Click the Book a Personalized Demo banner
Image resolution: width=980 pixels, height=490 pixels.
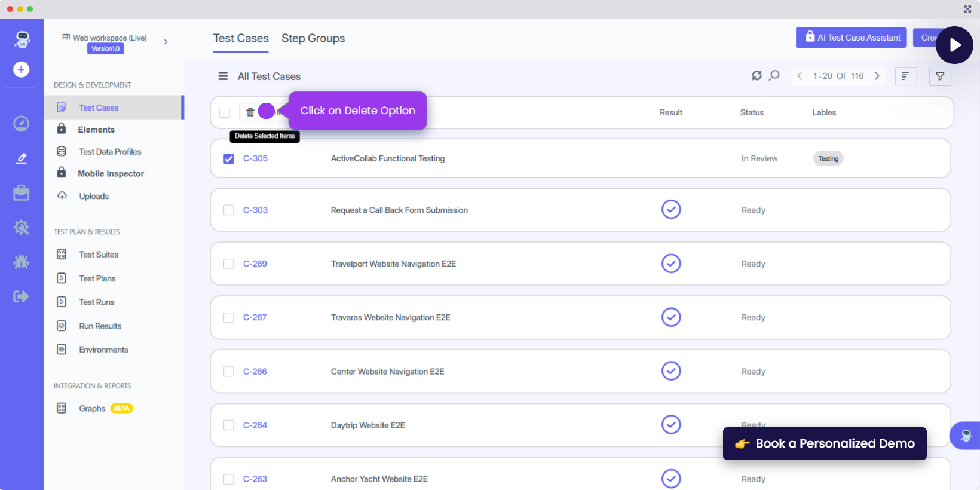(x=825, y=443)
